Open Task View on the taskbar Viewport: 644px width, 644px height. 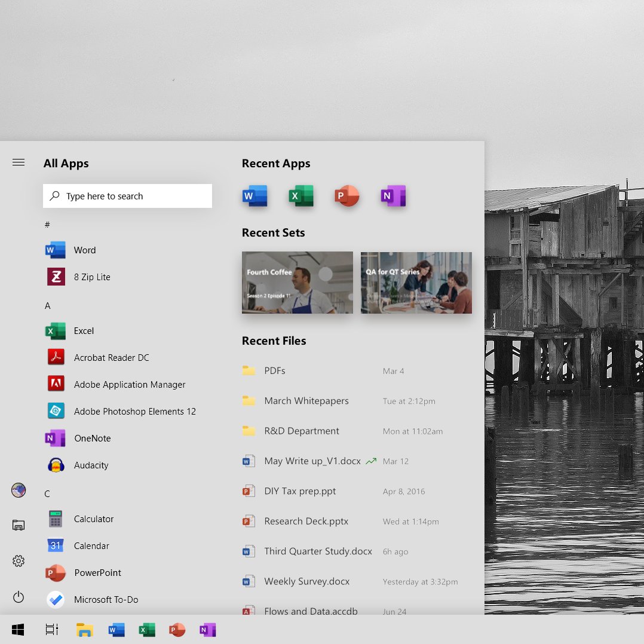(x=52, y=629)
